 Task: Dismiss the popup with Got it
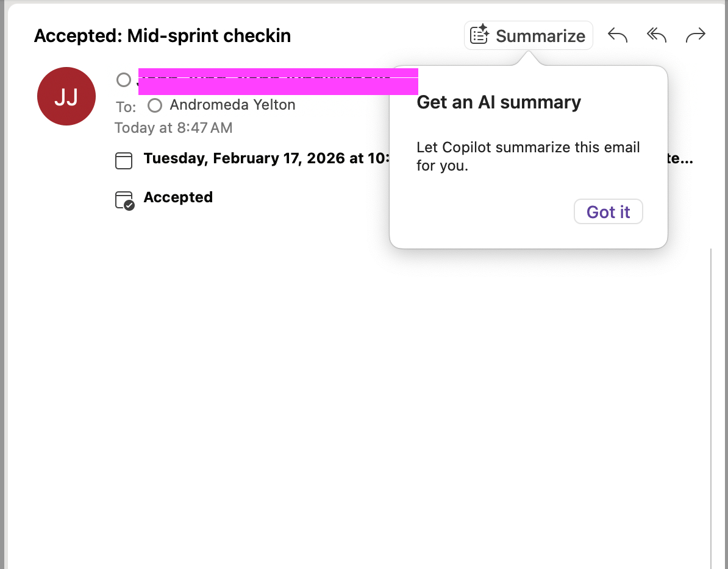pos(608,212)
